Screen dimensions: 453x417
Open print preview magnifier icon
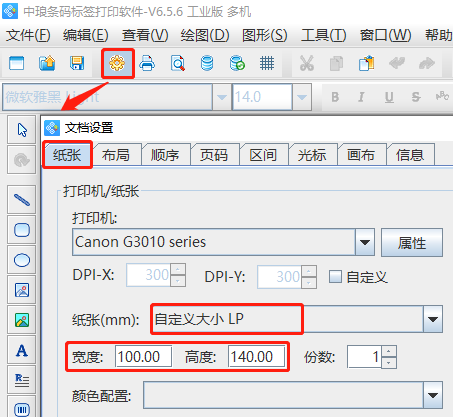177,63
